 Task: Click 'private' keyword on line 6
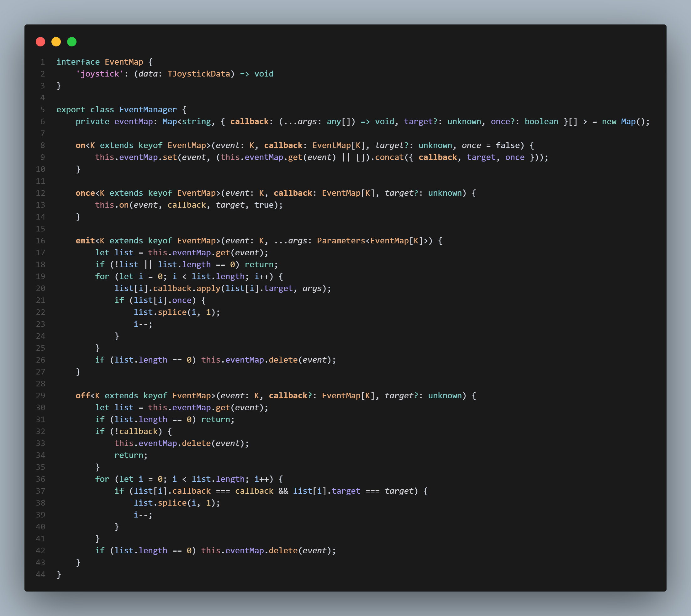[92, 121]
